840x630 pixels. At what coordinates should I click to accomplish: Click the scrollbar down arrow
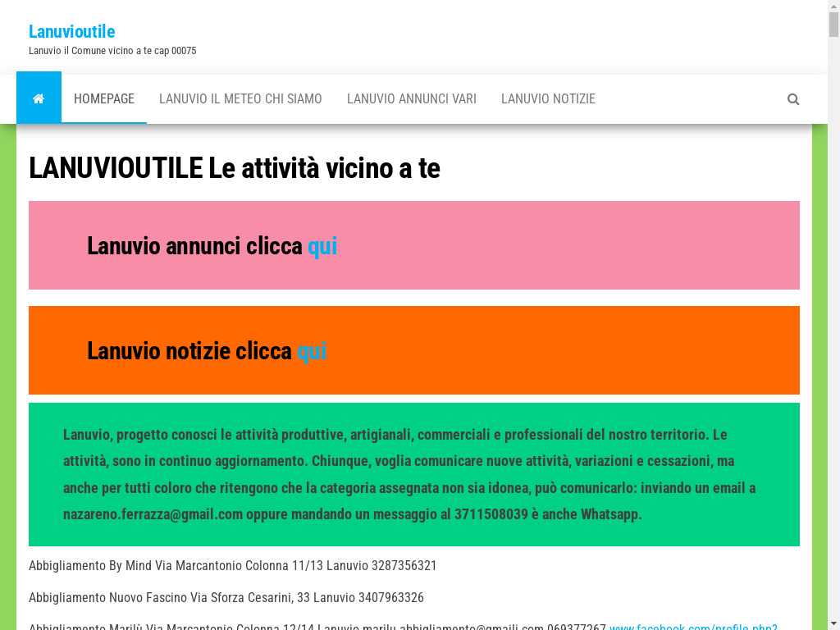[833, 623]
